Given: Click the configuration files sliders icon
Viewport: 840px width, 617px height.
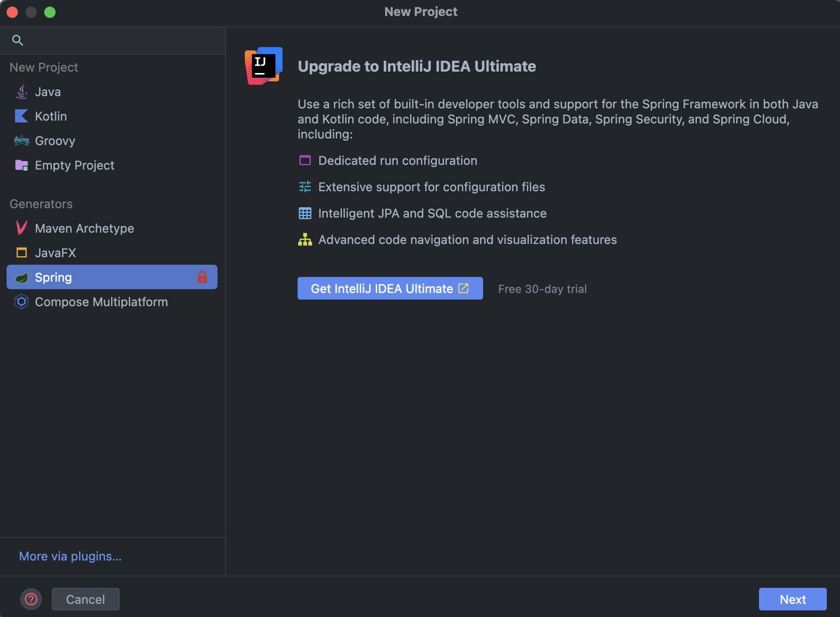Looking at the screenshot, I should click(305, 187).
